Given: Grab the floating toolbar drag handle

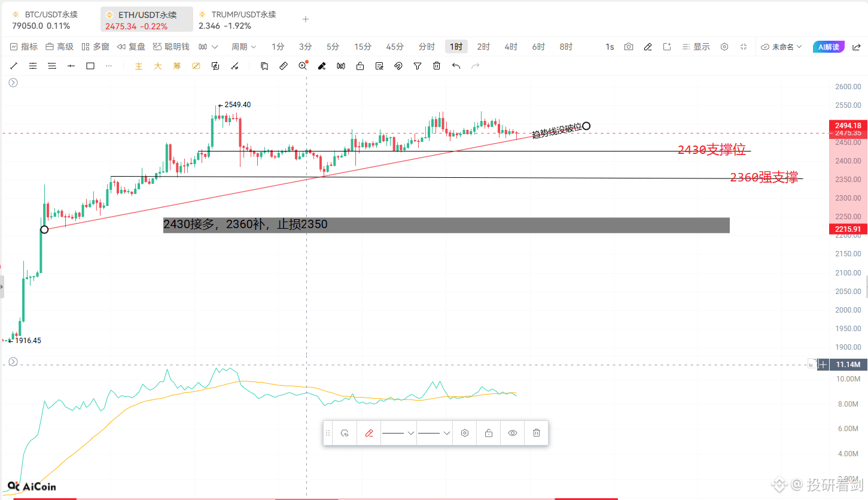Looking at the screenshot, I should [328, 433].
